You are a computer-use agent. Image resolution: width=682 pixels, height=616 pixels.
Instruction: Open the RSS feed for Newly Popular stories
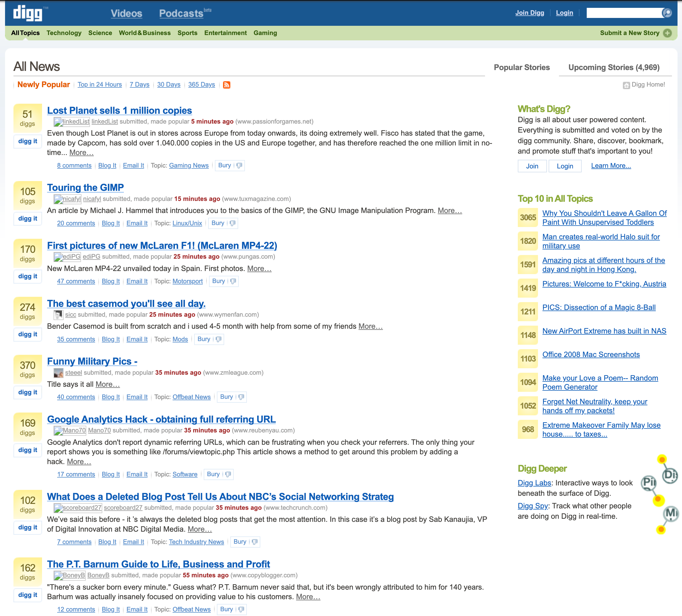coord(226,85)
